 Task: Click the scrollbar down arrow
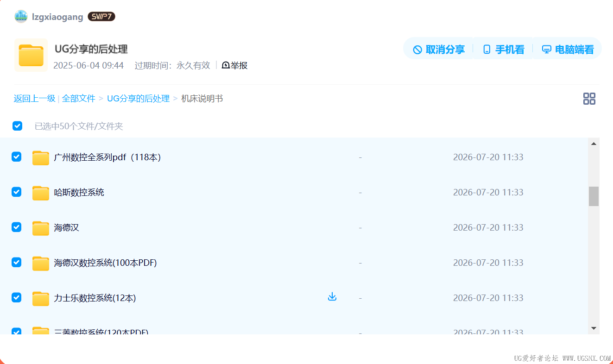(x=594, y=328)
